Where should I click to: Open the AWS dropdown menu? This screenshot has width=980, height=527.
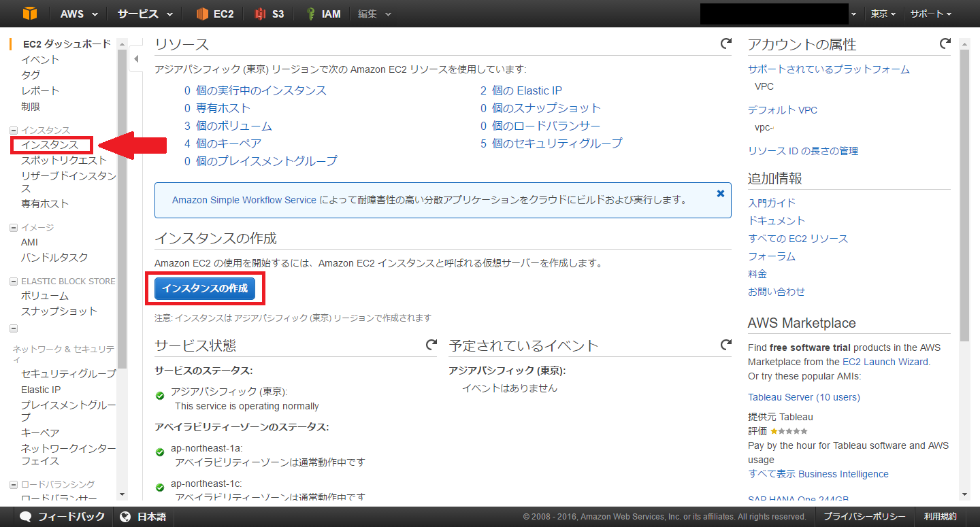[x=79, y=14]
